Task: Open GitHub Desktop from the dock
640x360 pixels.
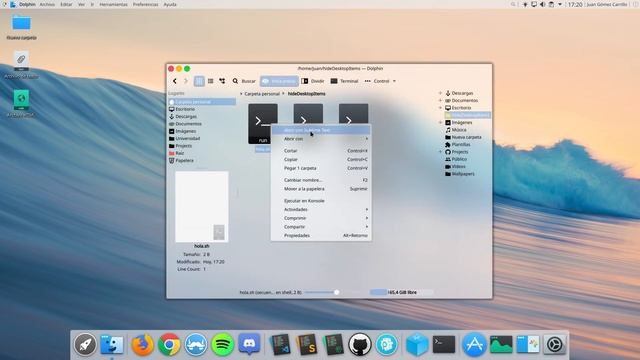Action: point(360,344)
